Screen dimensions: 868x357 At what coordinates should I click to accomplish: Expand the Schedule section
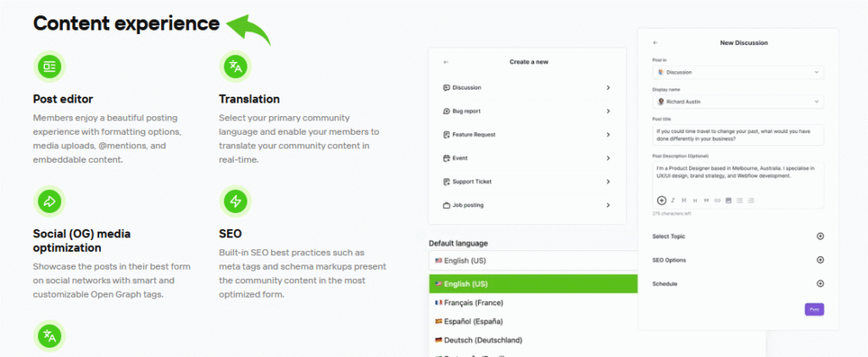click(819, 284)
